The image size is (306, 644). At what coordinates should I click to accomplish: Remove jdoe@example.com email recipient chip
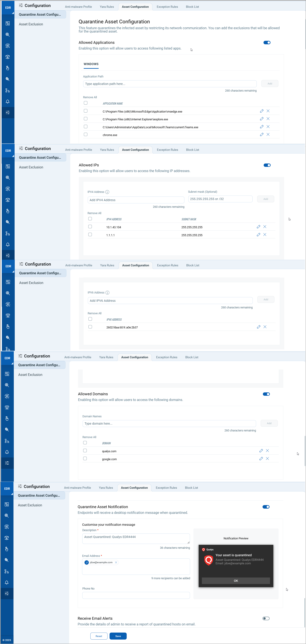pos(116,563)
